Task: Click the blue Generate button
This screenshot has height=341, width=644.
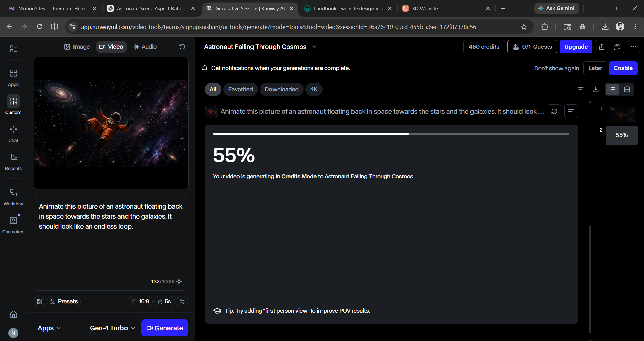Action: 164,328
